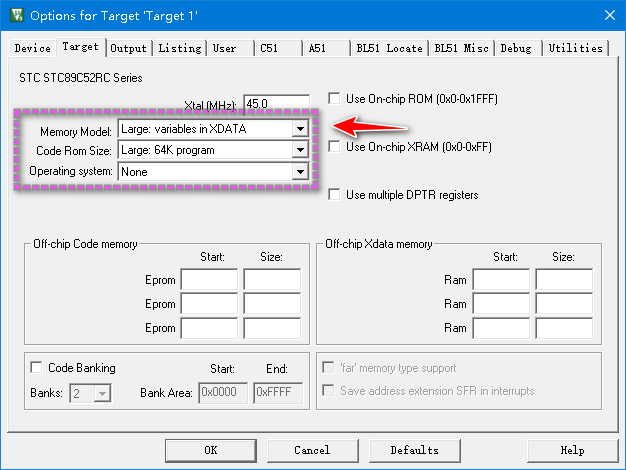Toggle Use multiple DPTR registers

(x=334, y=194)
